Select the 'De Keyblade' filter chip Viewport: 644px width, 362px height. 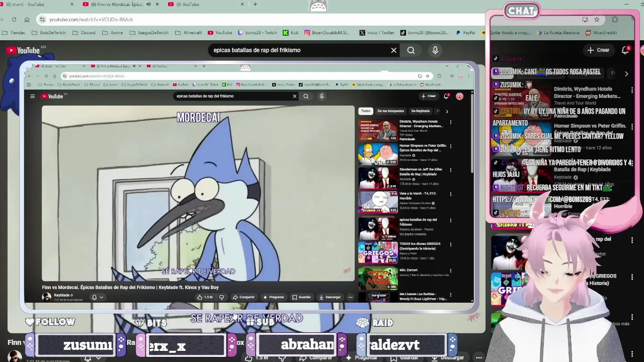421,111
